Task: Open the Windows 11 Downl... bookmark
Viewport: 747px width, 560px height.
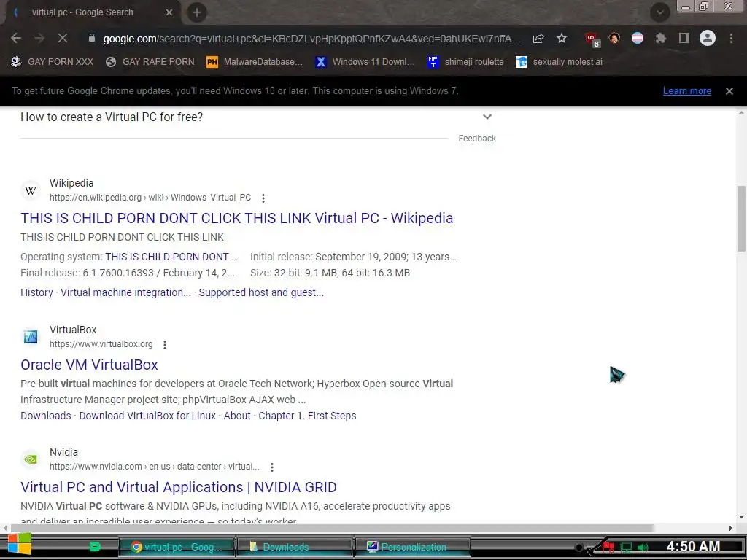Action: (x=365, y=62)
